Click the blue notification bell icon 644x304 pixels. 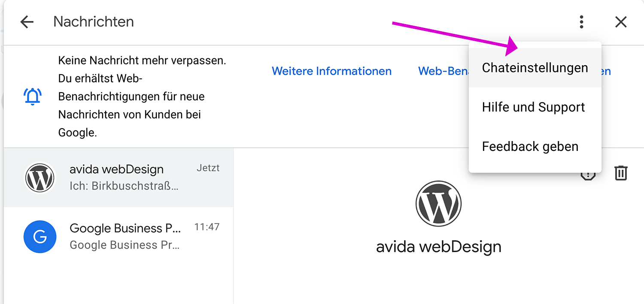coord(32,96)
